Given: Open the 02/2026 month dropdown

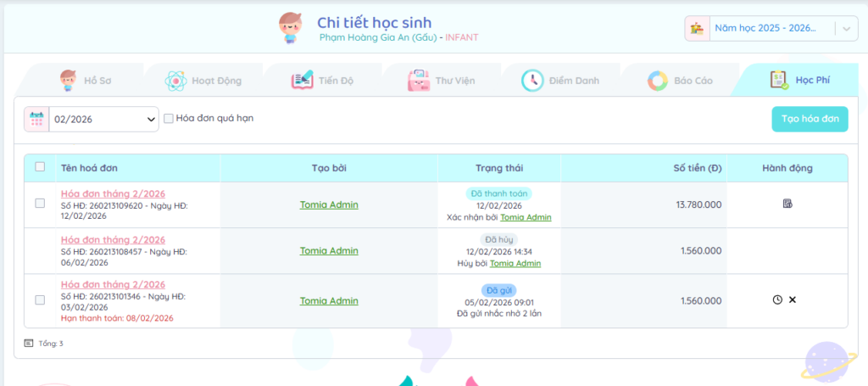Looking at the screenshot, I should (x=103, y=120).
